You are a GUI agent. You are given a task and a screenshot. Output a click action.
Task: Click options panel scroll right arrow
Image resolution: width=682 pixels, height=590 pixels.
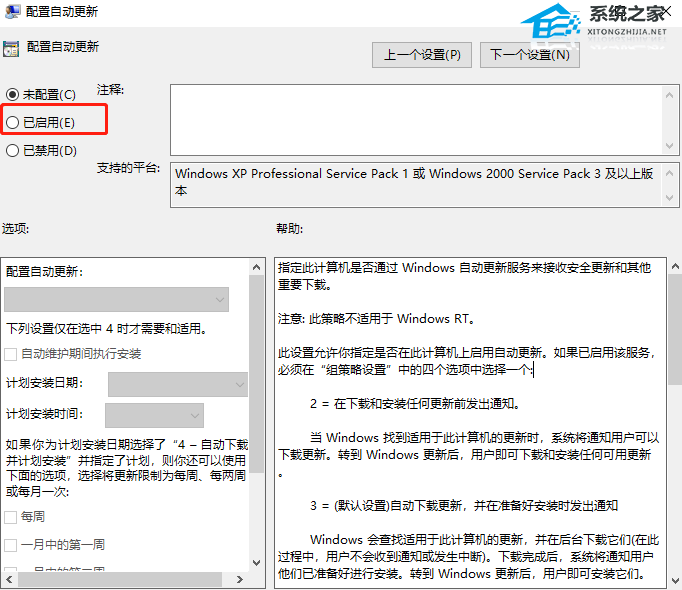tap(240, 579)
